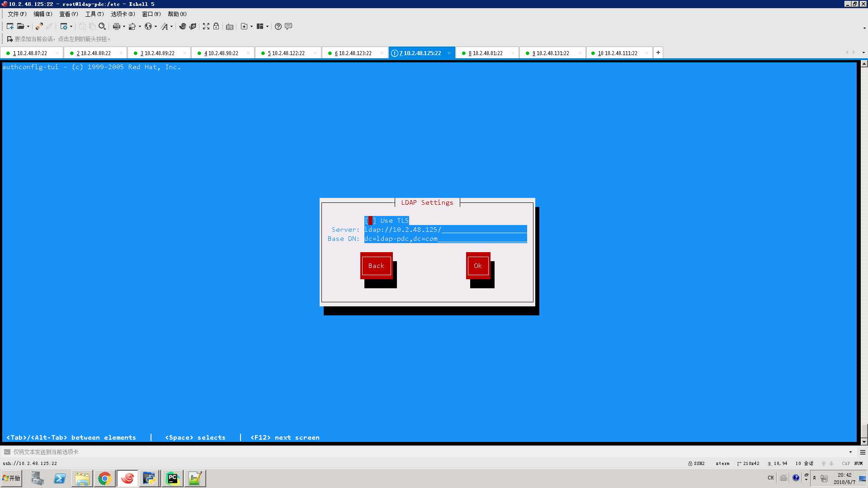
Task: Click the 210x42 terminal size status
Action: pyautogui.click(x=748, y=464)
